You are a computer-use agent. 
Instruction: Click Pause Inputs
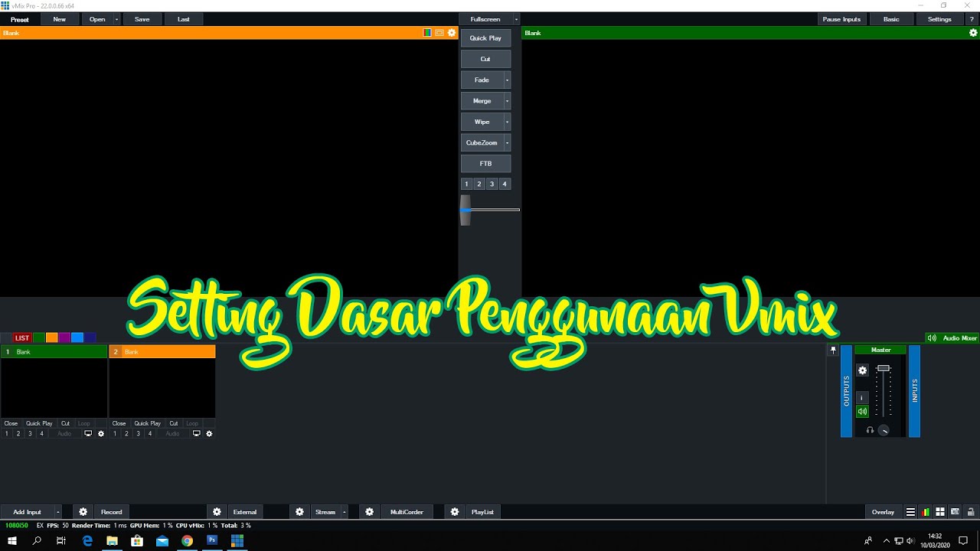(841, 19)
